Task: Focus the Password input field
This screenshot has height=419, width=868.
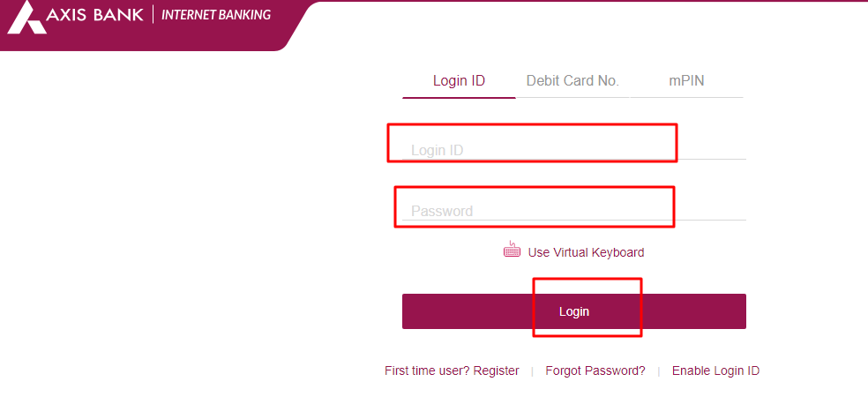Action: [x=574, y=210]
